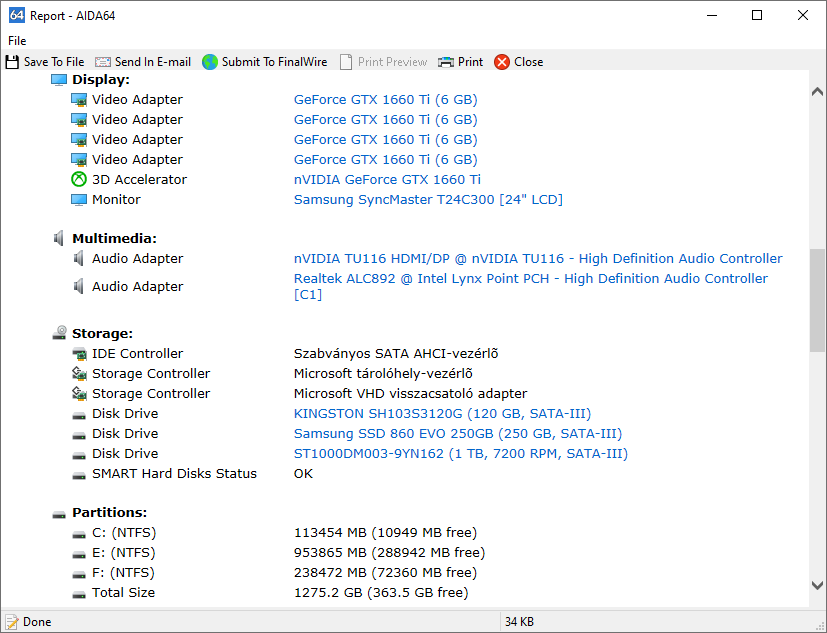The width and height of the screenshot is (827, 633).
Task: Click Save To File button label
Action: point(54,62)
